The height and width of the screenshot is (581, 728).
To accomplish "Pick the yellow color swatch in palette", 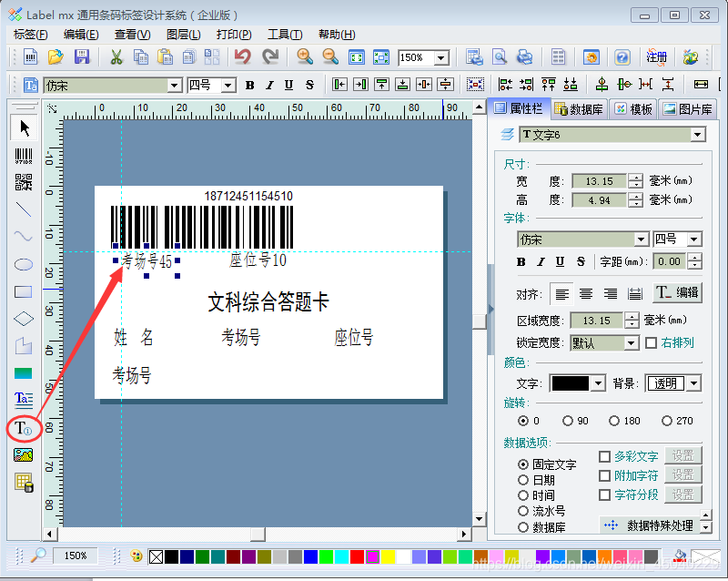I will pos(388,556).
